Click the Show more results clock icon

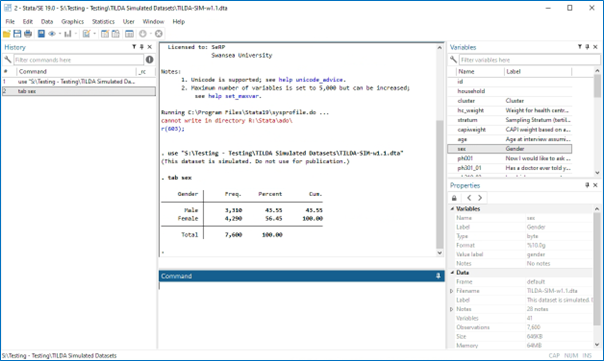pyautogui.click(x=143, y=34)
